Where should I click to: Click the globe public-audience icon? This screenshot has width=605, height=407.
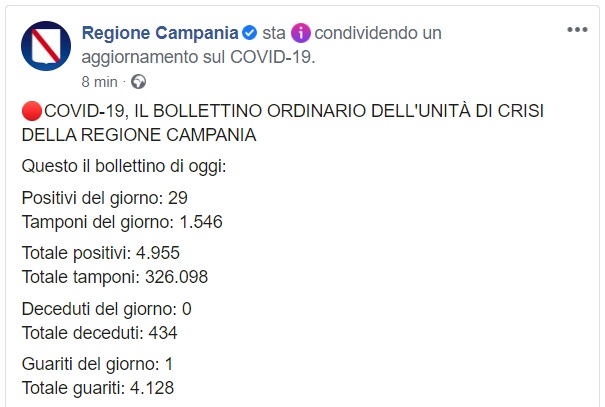click(138, 81)
